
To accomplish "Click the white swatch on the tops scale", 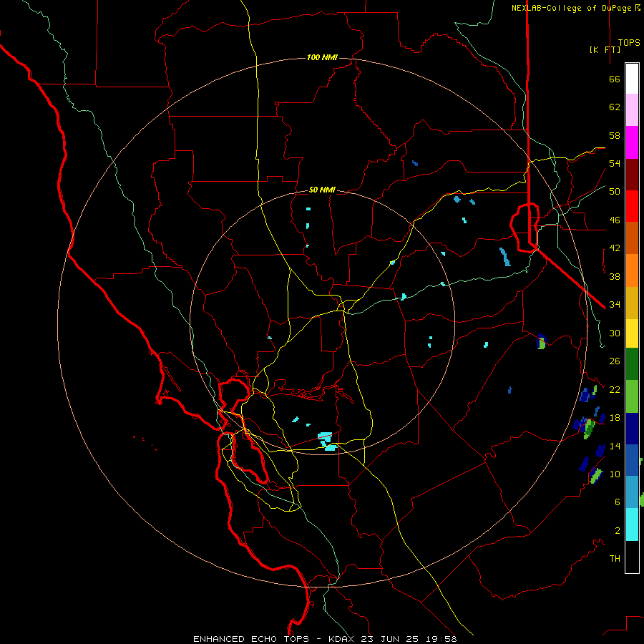I will [x=632, y=79].
